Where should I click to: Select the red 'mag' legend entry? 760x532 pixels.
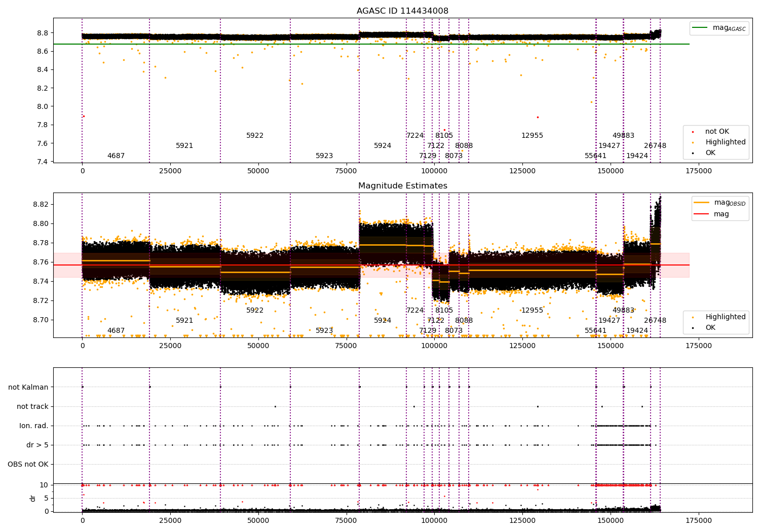click(x=712, y=214)
